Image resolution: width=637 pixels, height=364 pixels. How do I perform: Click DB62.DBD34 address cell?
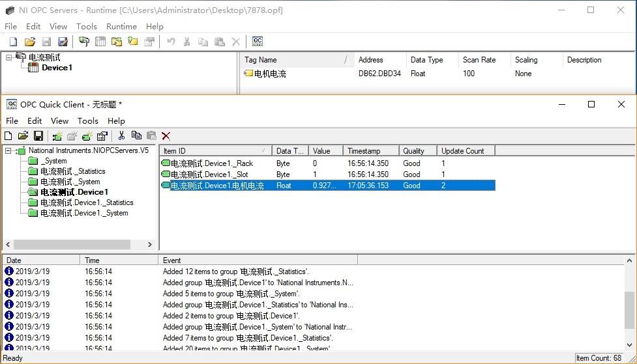pos(379,74)
